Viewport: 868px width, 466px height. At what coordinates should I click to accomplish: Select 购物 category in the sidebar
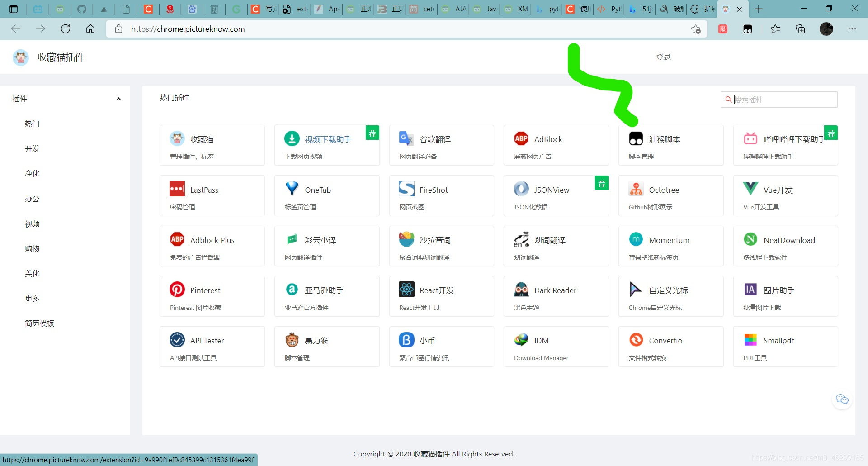coord(32,248)
